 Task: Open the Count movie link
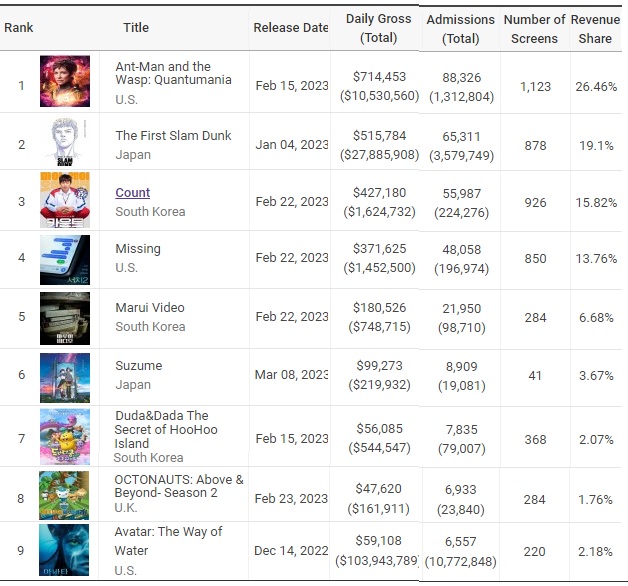click(x=133, y=193)
